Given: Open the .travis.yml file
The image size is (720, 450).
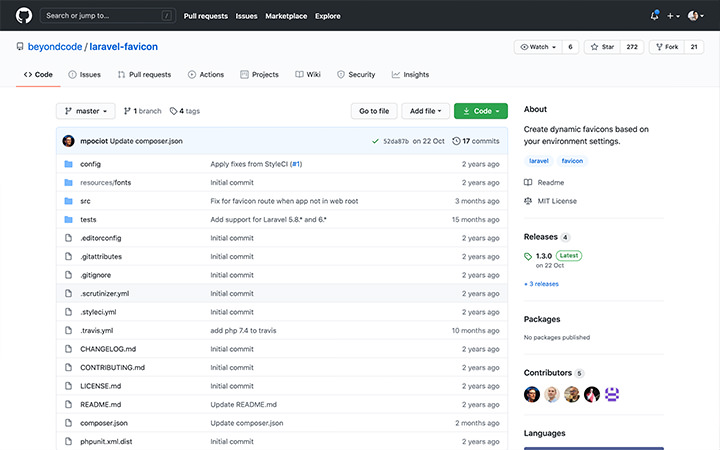Looking at the screenshot, I should [x=96, y=331].
